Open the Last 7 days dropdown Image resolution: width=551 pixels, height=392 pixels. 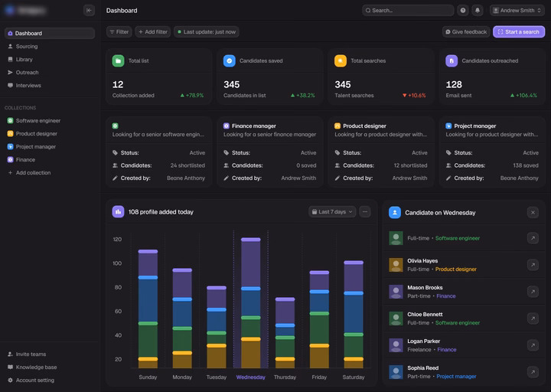pos(332,211)
